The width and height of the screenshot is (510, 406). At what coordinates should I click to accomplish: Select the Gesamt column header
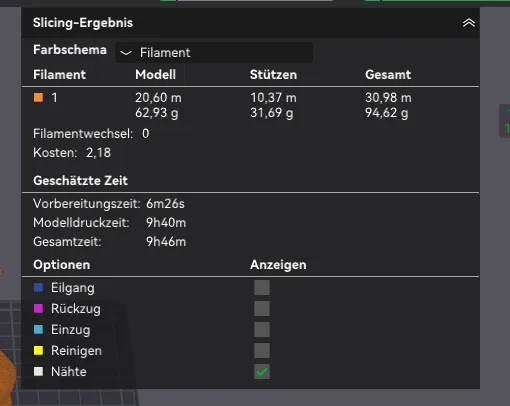pyautogui.click(x=388, y=75)
